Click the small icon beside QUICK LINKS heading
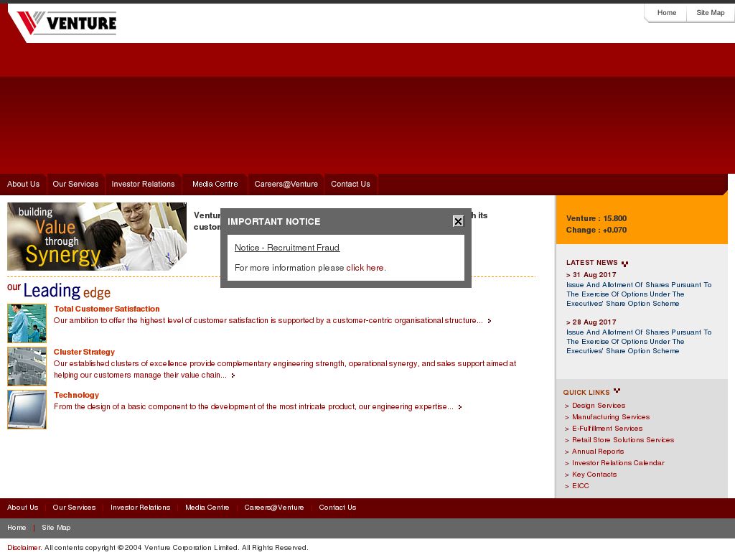This screenshot has width=735, height=560. (616, 391)
